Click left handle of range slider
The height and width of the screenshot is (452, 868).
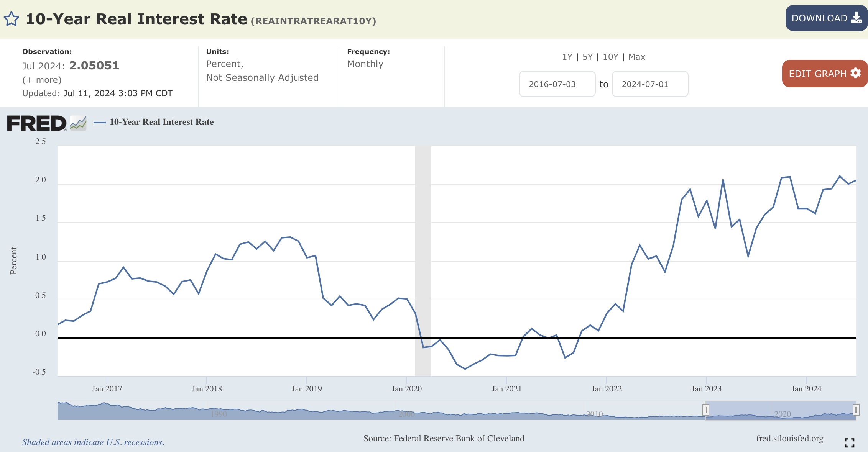[705, 410]
